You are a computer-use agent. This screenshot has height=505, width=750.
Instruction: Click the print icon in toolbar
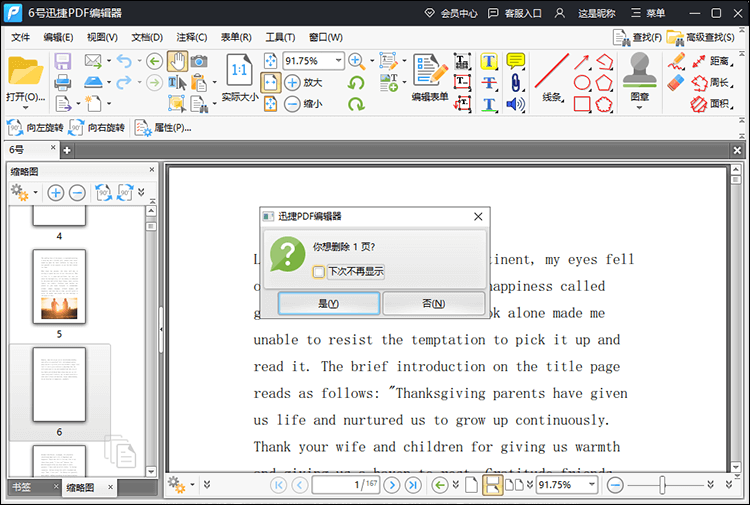click(x=63, y=82)
